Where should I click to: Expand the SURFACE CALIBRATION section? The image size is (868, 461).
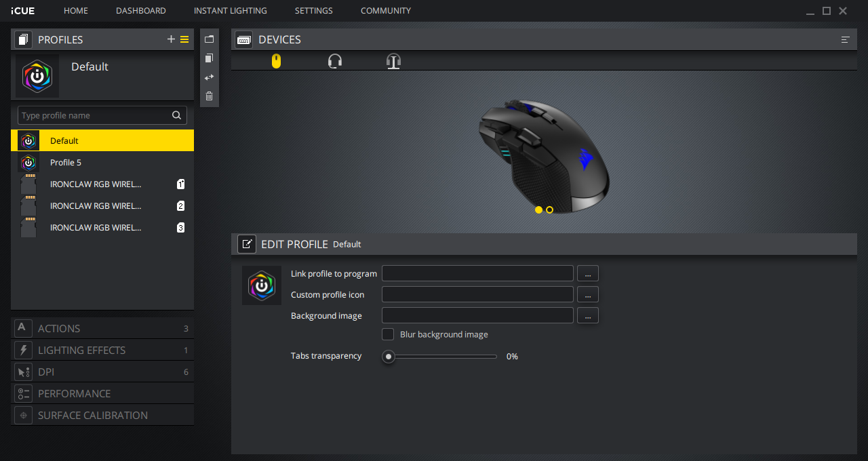click(102, 415)
